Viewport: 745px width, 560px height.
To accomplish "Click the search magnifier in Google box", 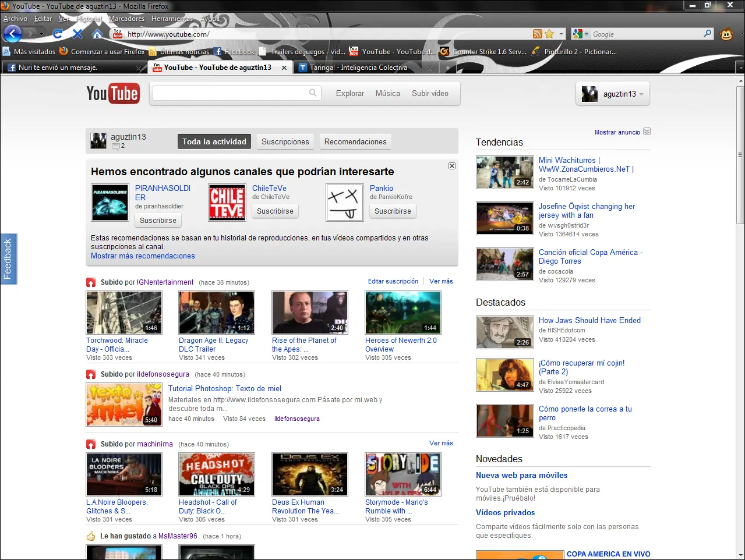I will 708,34.
